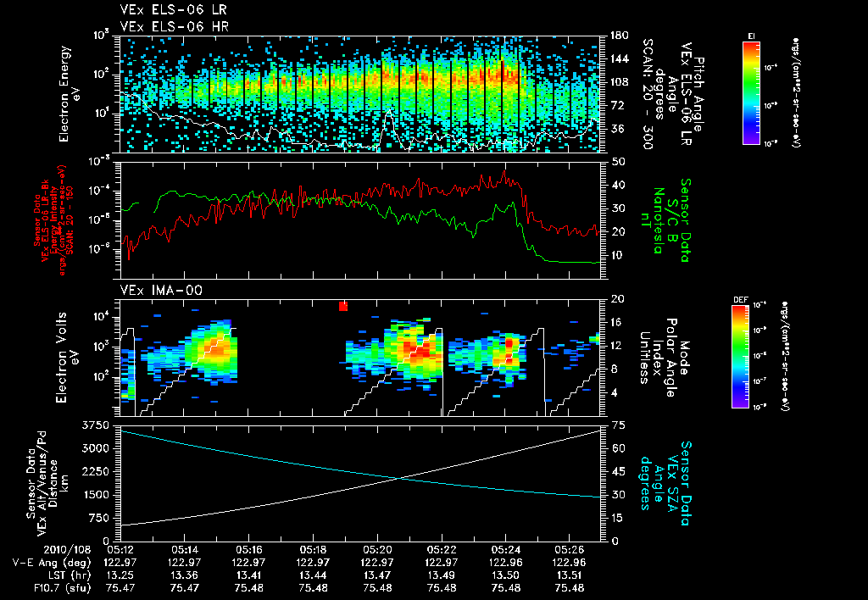
Task: Click the 'VEx ELS-06 HR' plot title
Action: (175, 26)
